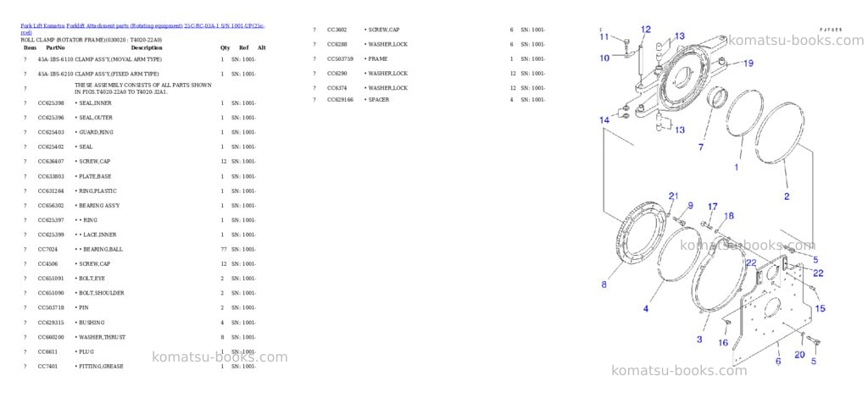Click "CLAMP ASS'Y,(FIXED ARM TYPE)" description

[x=117, y=74]
